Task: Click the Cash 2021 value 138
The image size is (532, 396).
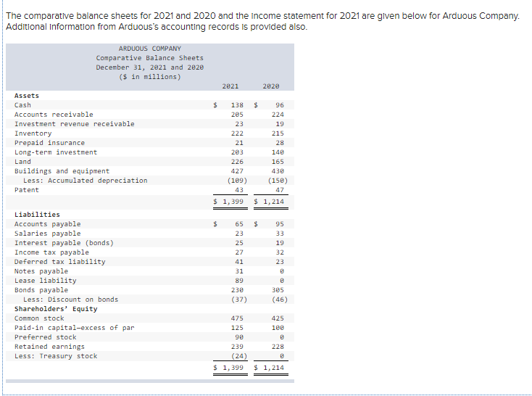Action: (x=237, y=105)
